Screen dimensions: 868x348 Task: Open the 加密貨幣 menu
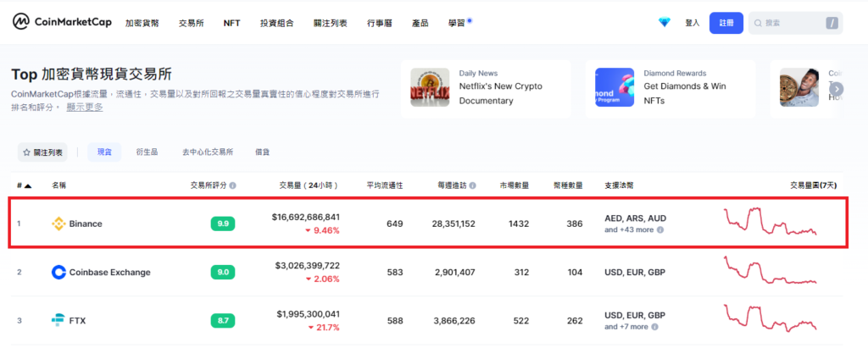pyautogui.click(x=142, y=23)
